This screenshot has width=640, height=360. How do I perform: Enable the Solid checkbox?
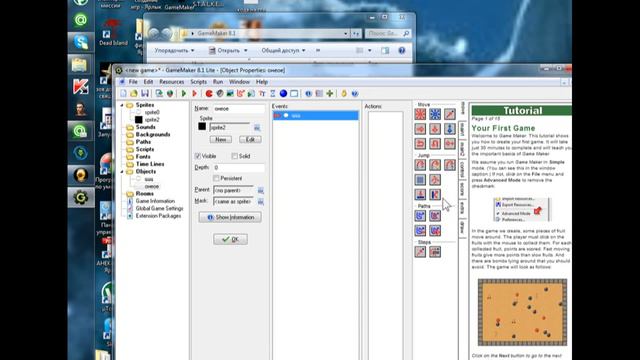coord(234,156)
